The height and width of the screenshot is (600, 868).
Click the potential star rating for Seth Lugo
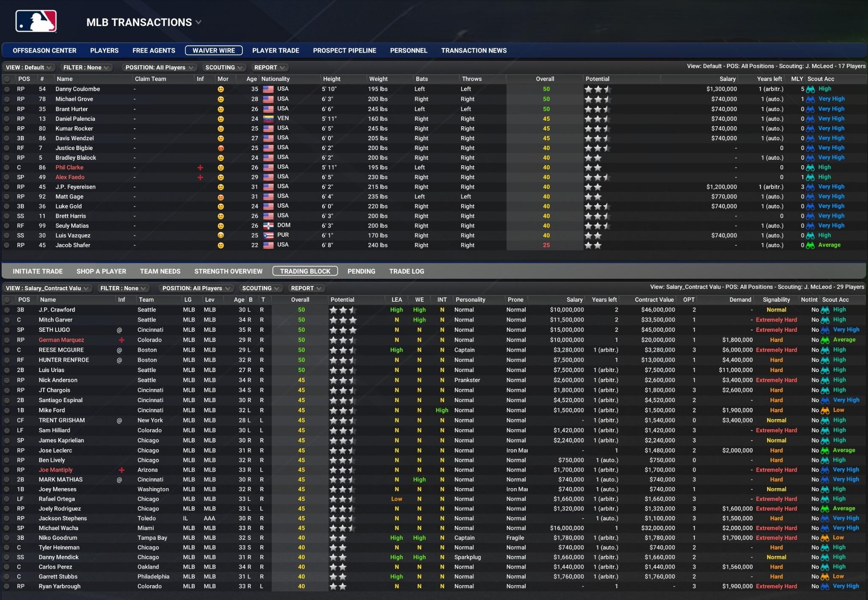tap(343, 330)
